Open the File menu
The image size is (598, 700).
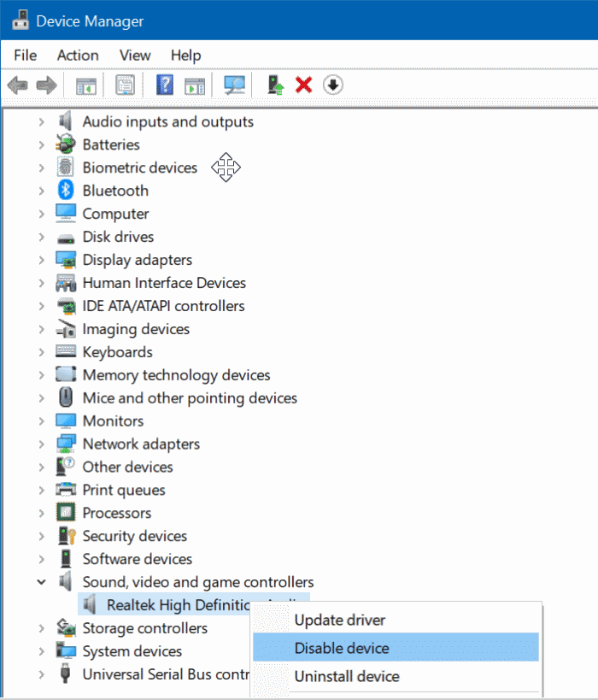click(x=25, y=56)
